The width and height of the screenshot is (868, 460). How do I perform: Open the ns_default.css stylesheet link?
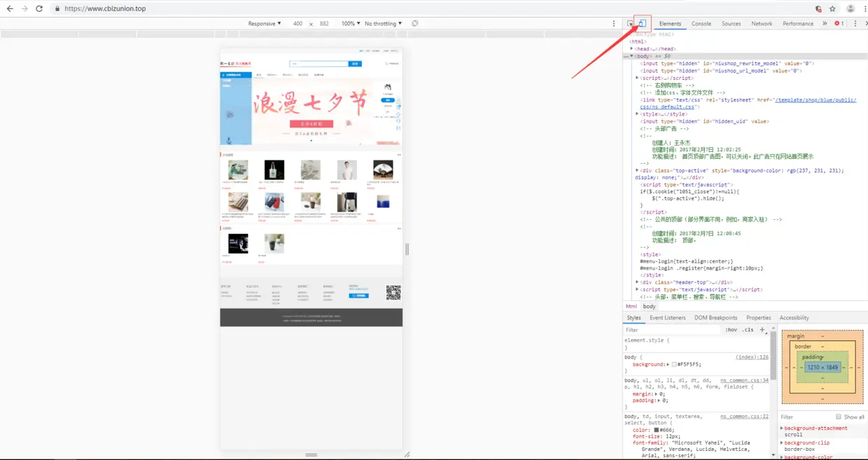tap(748, 104)
